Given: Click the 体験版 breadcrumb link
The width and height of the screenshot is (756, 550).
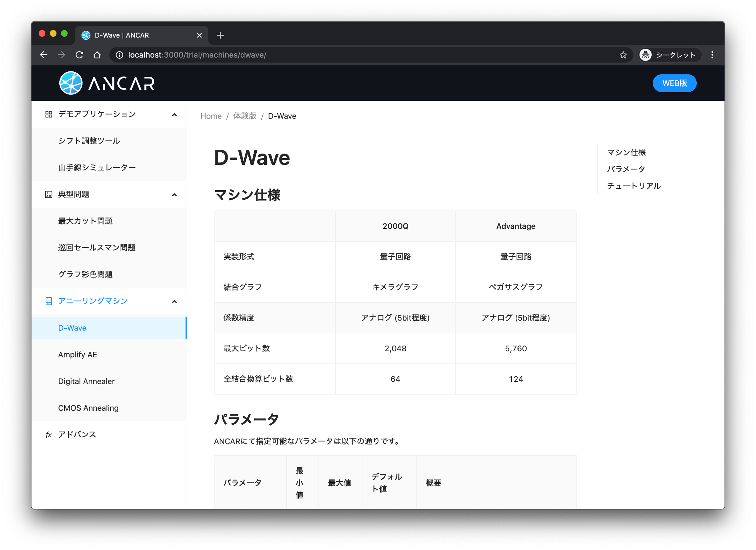Looking at the screenshot, I should pyautogui.click(x=245, y=116).
